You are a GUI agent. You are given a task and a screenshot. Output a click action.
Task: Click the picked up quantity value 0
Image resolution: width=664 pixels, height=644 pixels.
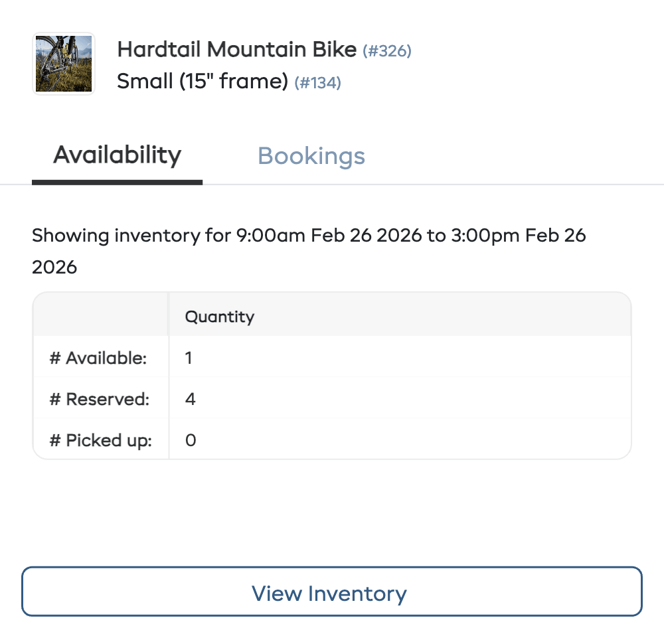pyautogui.click(x=190, y=440)
